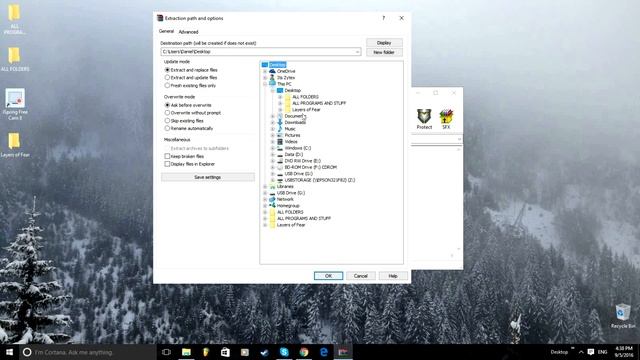Click the Save settings button
Viewport: 640px width, 360px height.
pyautogui.click(x=208, y=177)
